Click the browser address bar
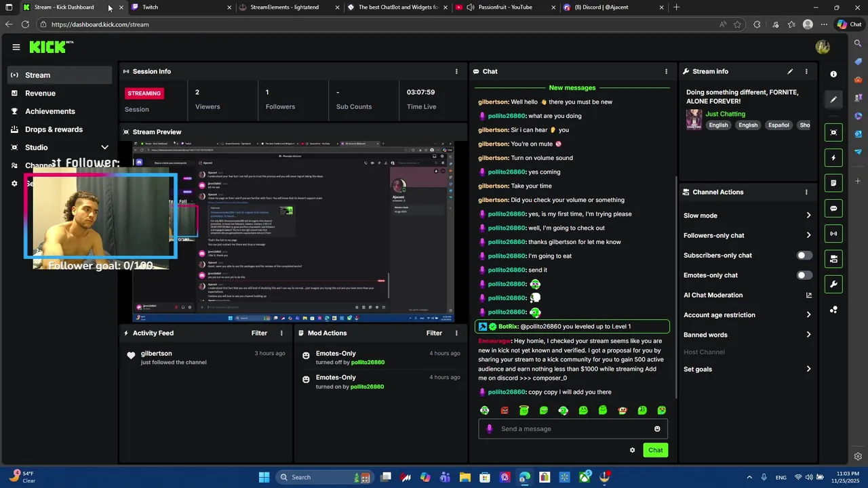Viewport: 868px width, 488px height. [x=380, y=24]
